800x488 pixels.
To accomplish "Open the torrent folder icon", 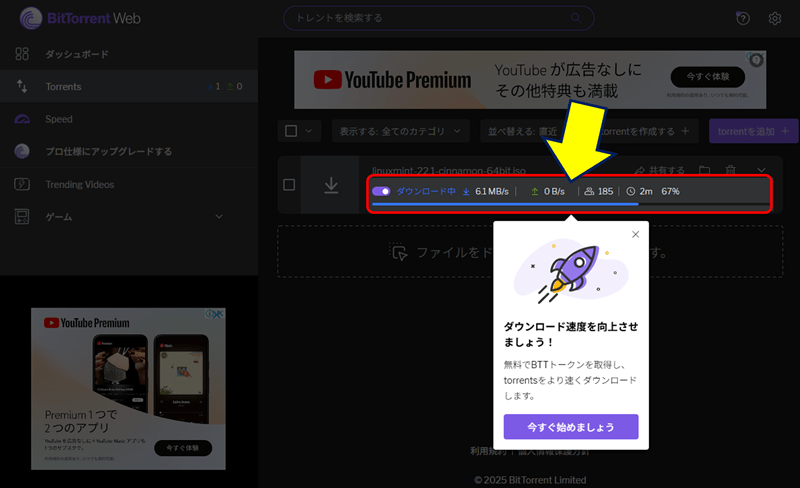I will (705, 170).
